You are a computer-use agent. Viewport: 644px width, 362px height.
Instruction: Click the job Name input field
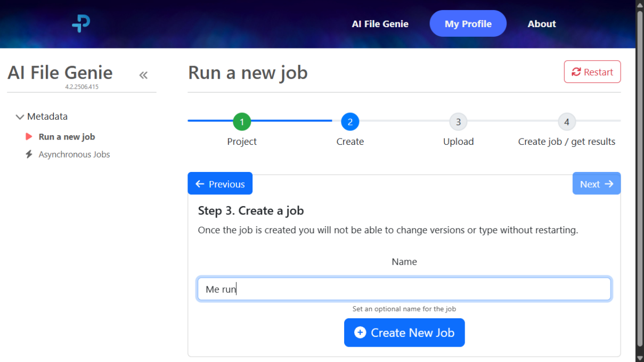tap(404, 289)
